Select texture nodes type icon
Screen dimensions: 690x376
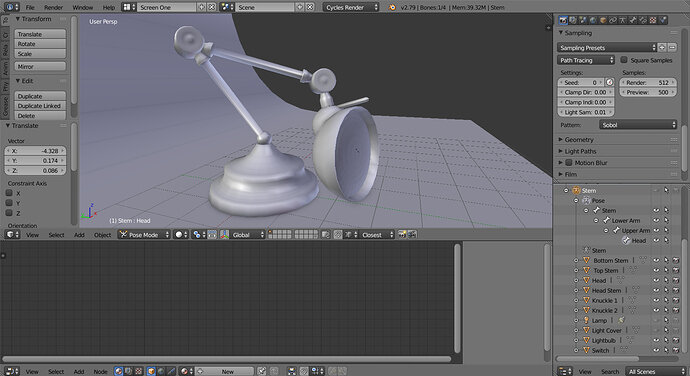139,371
